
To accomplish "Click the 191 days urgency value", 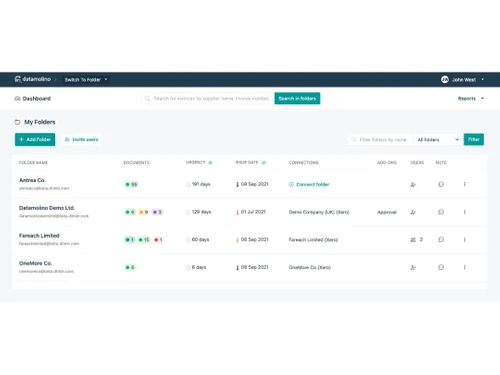I will pyautogui.click(x=201, y=184).
